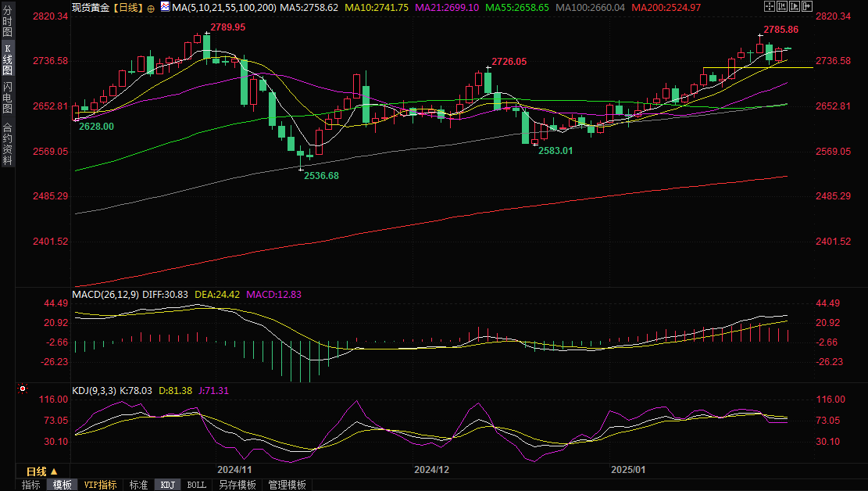868x491 pixels.
Task: Click 另存模板 to save template
Action: pos(238,485)
